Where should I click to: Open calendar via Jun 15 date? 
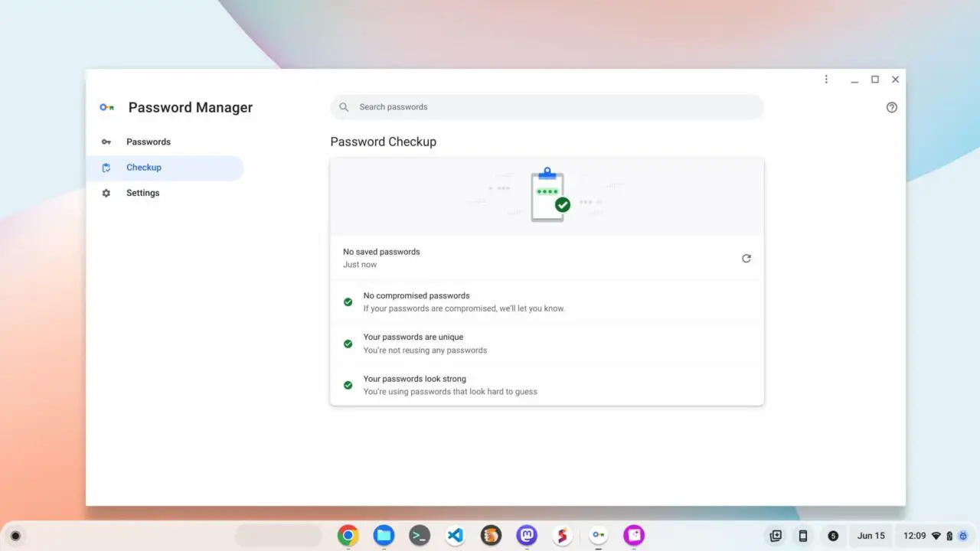pyautogui.click(x=871, y=536)
